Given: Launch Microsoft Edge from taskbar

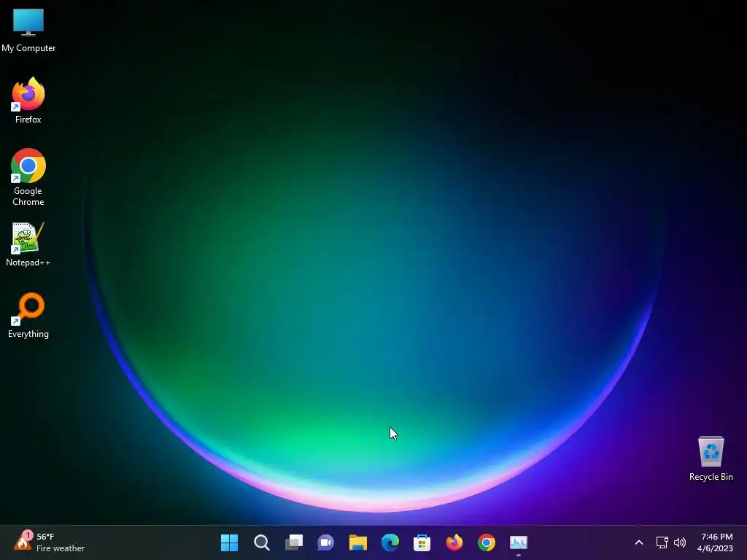Looking at the screenshot, I should pos(390,542).
